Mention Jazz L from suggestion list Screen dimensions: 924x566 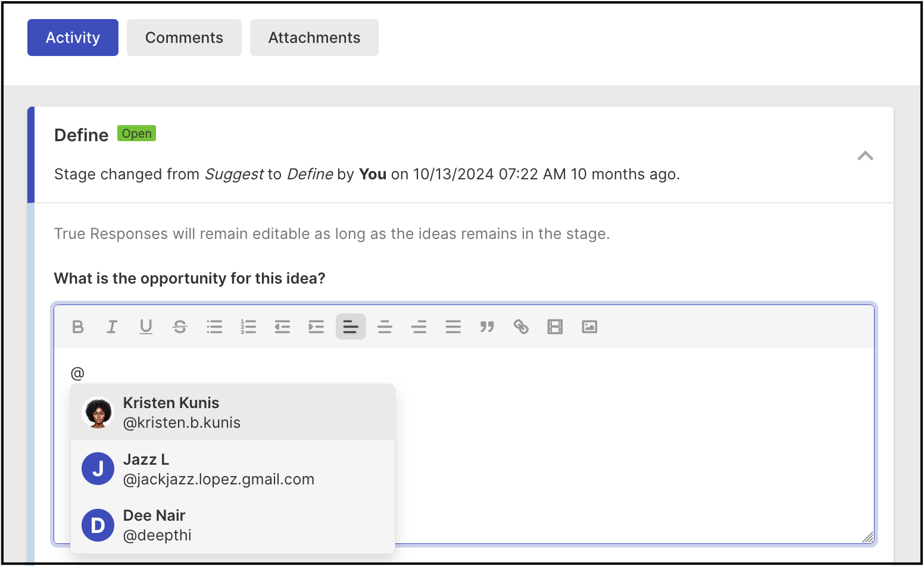[x=233, y=469]
